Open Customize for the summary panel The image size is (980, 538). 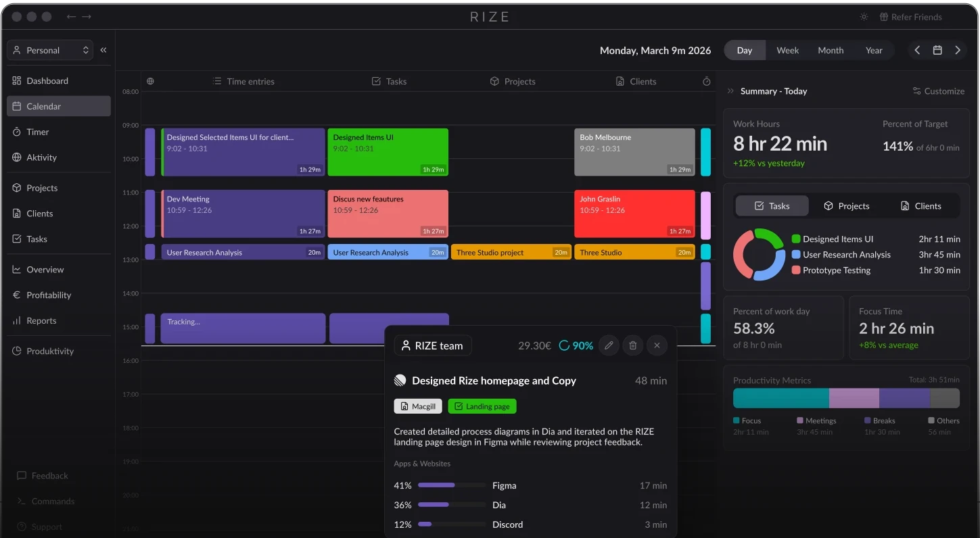click(938, 91)
